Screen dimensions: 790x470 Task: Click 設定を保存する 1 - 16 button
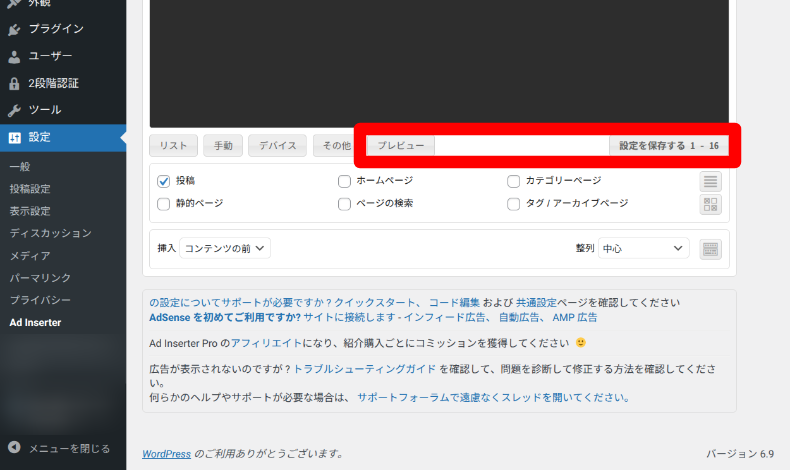(669, 146)
